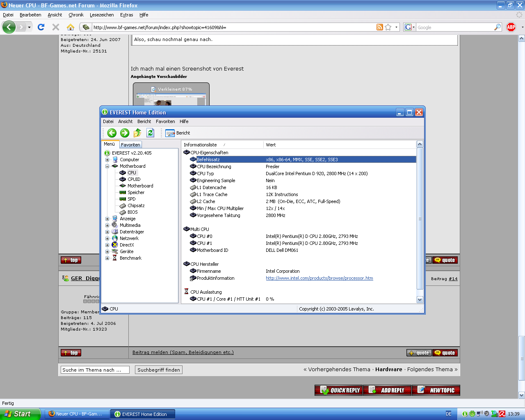Viewport: 525px width, 420px height.
Task: Bookmark this page with the star icon
Action: [x=388, y=27]
